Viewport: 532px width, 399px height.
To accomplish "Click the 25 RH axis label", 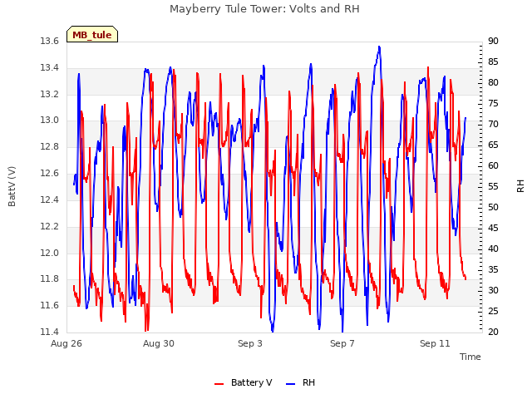I will click(493, 311).
